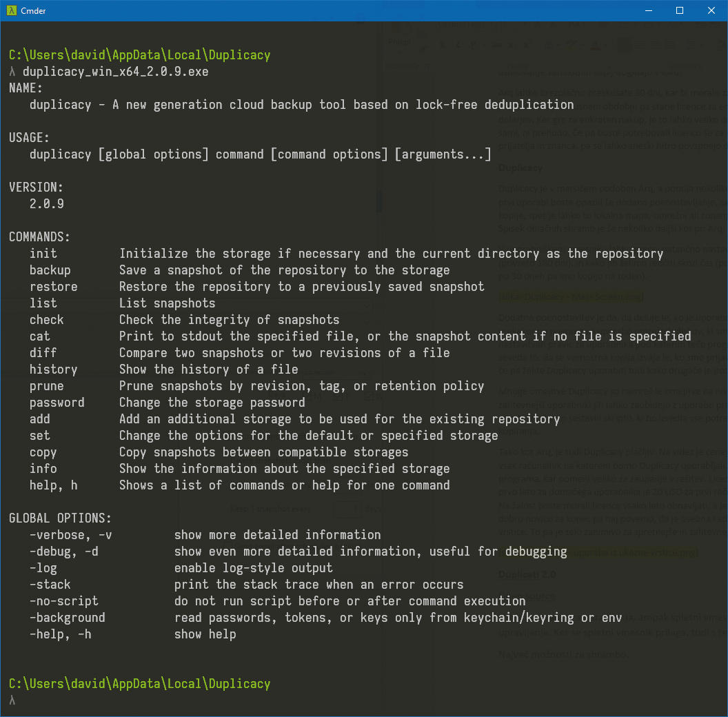Image resolution: width=728 pixels, height=717 pixels.
Task: Click the 'history' command name
Action: tap(53, 370)
